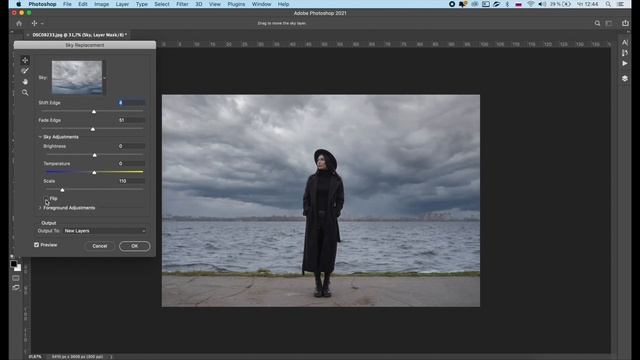Open the Image menu

click(x=102, y=4)
